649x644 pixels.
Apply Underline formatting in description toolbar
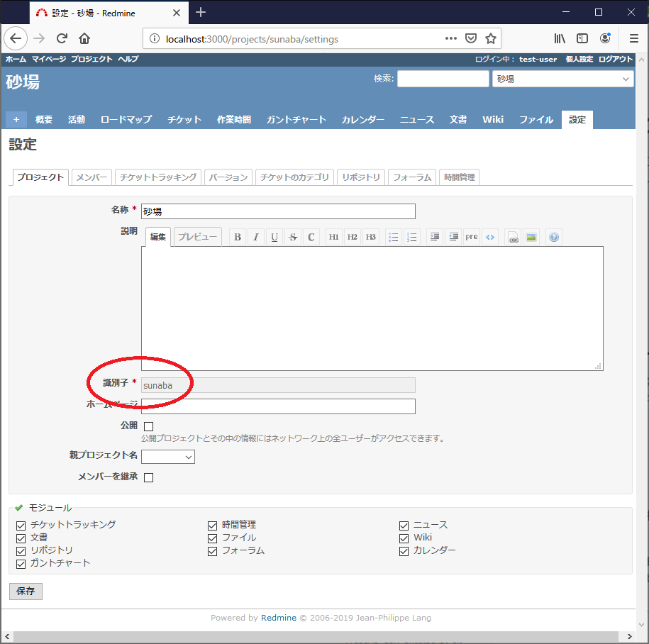[x=274, y=237]
